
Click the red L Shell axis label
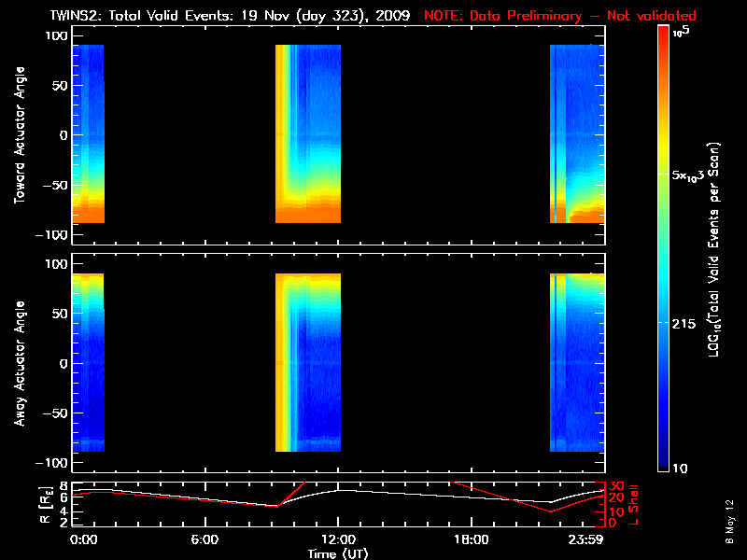(x=636, y=501)
